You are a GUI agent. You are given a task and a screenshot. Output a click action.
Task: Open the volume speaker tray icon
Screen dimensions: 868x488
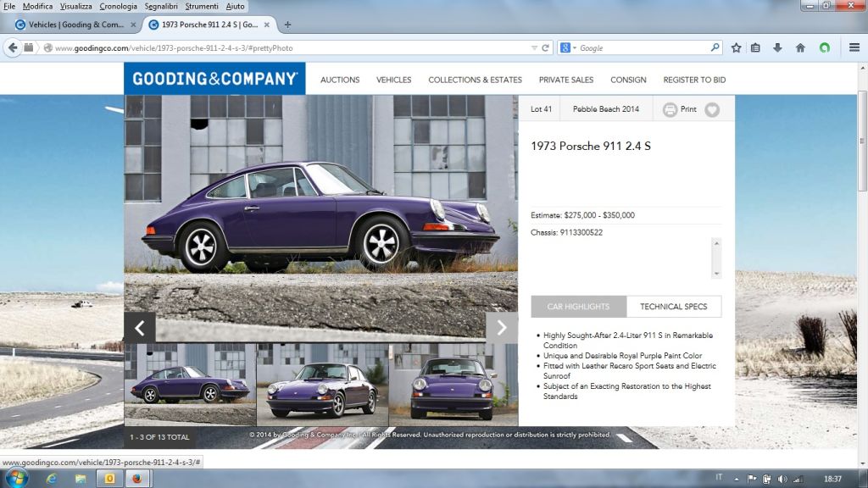tap(782, 480)
